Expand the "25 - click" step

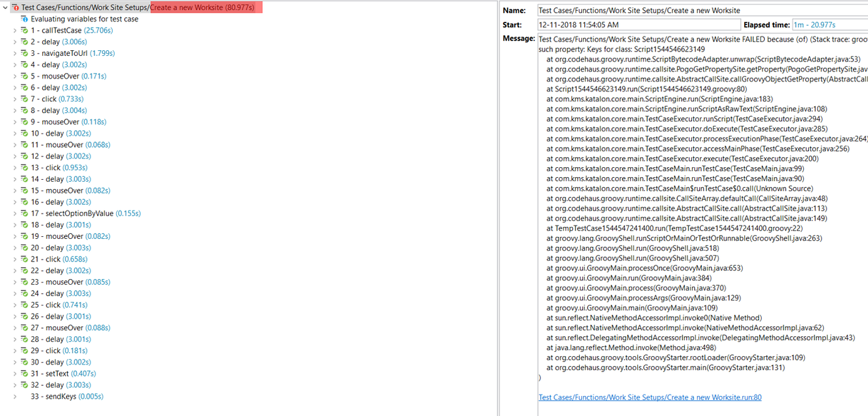pyautogui.click(x=14, y=304)
